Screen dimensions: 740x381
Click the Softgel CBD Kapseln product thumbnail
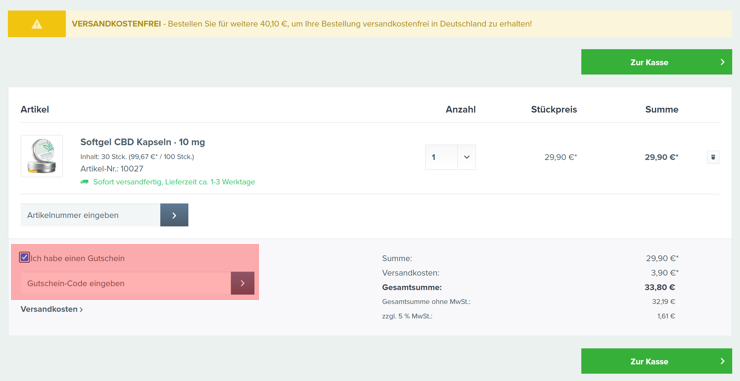coord(42,156)
